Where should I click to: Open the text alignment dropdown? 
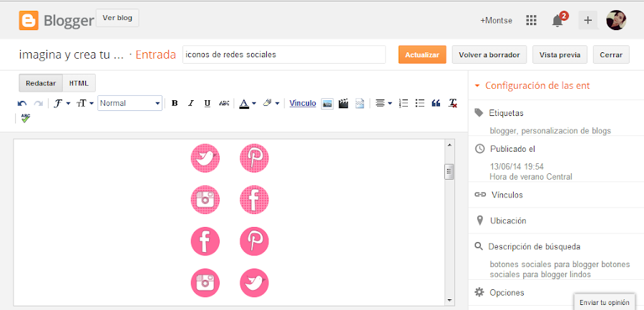pyautogui.click(x=384, y=103)
